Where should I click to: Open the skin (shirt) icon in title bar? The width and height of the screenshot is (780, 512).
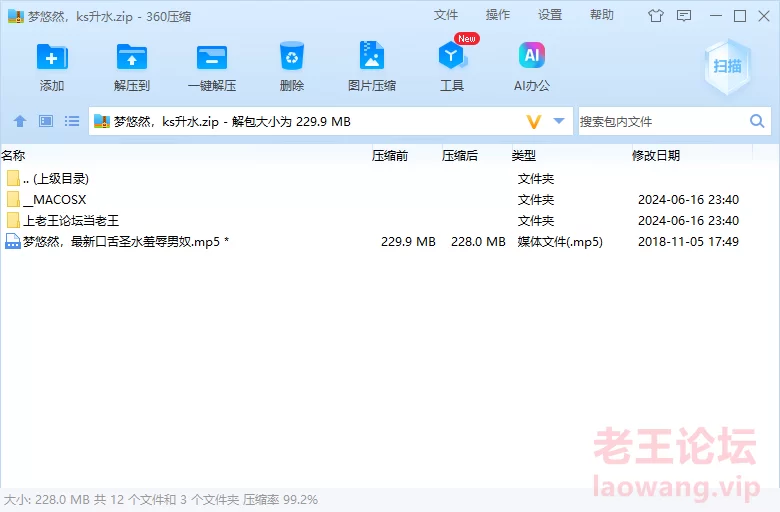point(656,16)
